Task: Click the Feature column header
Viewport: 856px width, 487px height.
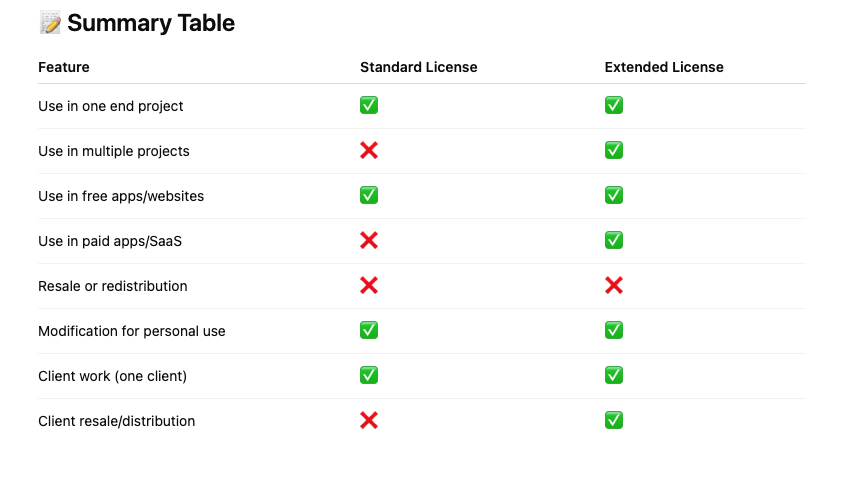Action: pyautogui.click(x=64, y=67)
